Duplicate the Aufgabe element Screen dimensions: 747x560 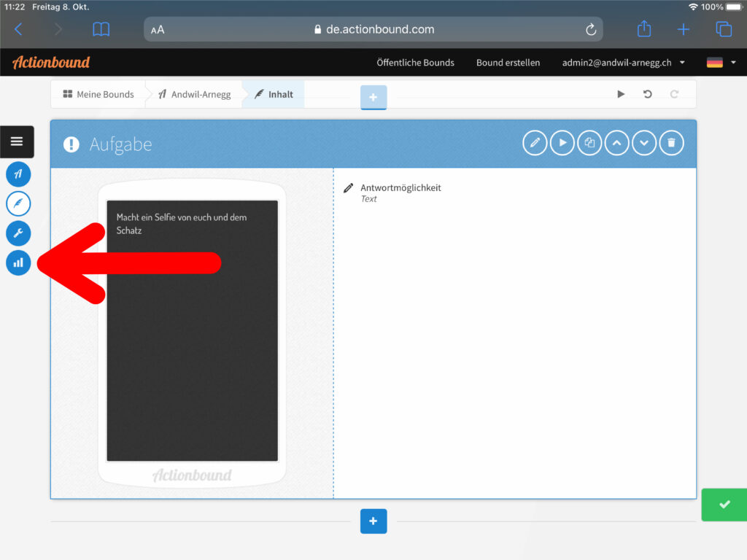pos(589,143)
